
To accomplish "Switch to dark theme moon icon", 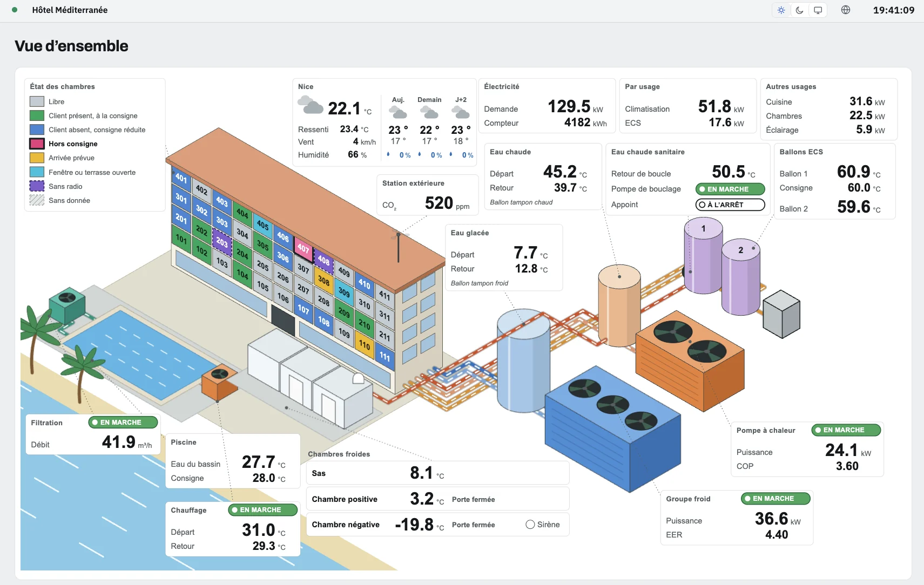I will pyautogui.click(x=800, y=10).
